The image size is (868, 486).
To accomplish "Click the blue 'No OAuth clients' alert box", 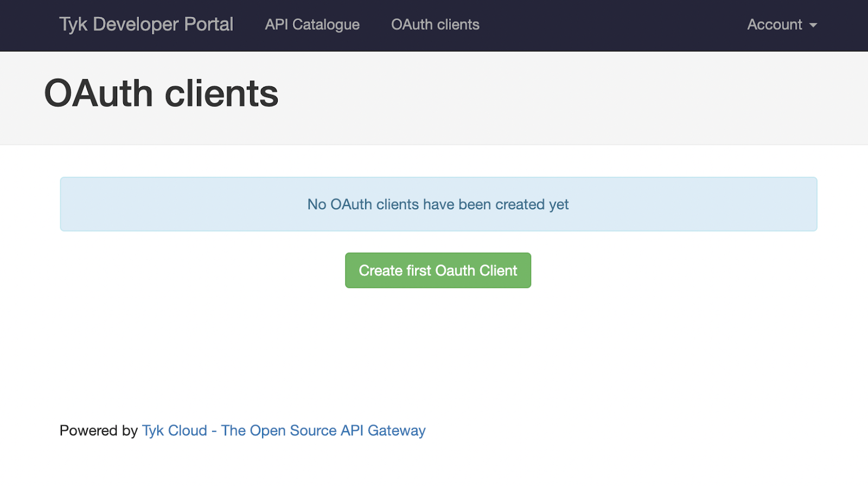I will pos(163,204).
